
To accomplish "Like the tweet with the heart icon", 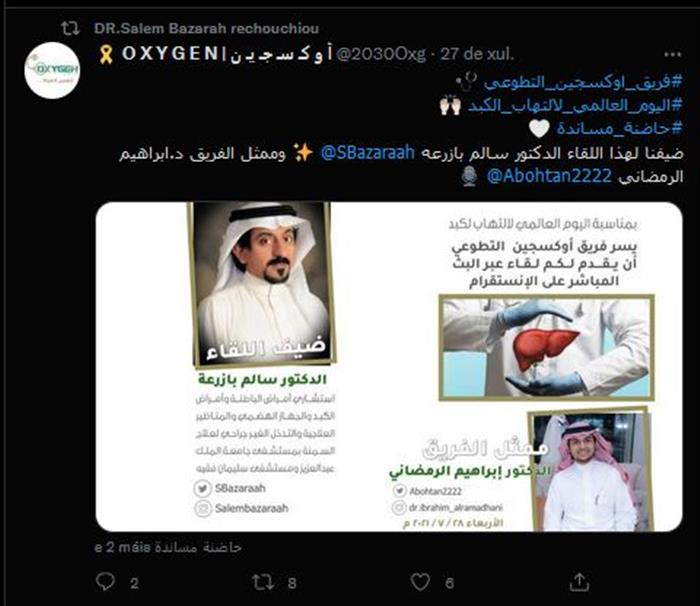I will (x=420, y=582).
